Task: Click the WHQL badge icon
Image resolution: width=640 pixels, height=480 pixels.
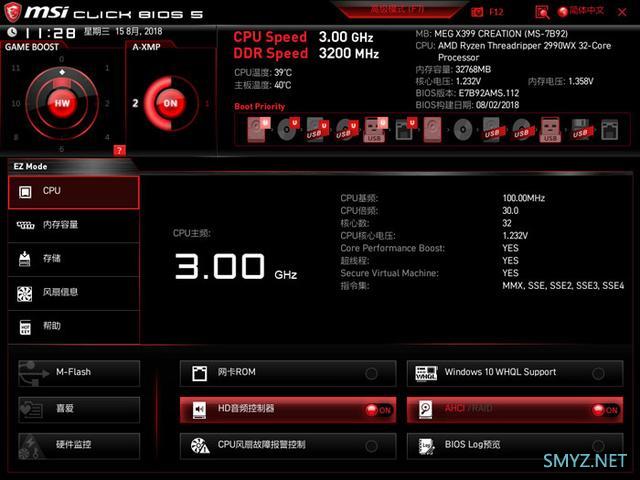Action: click(426, 373)
